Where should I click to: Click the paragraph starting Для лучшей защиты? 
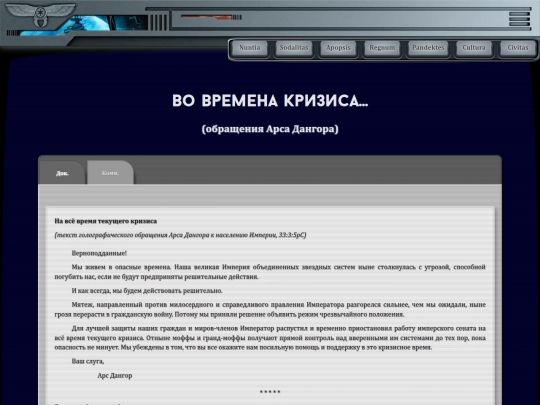pos(270,338)
